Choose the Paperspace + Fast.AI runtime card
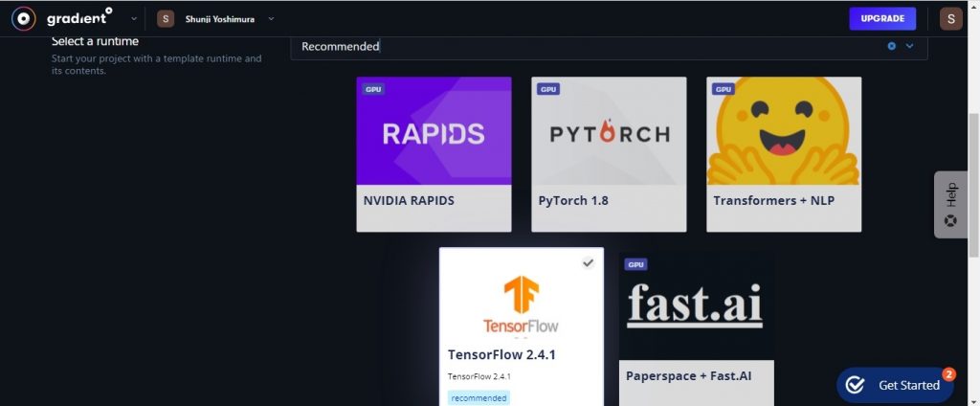This screenshot has height=406, width=980. tap(697, 328)
